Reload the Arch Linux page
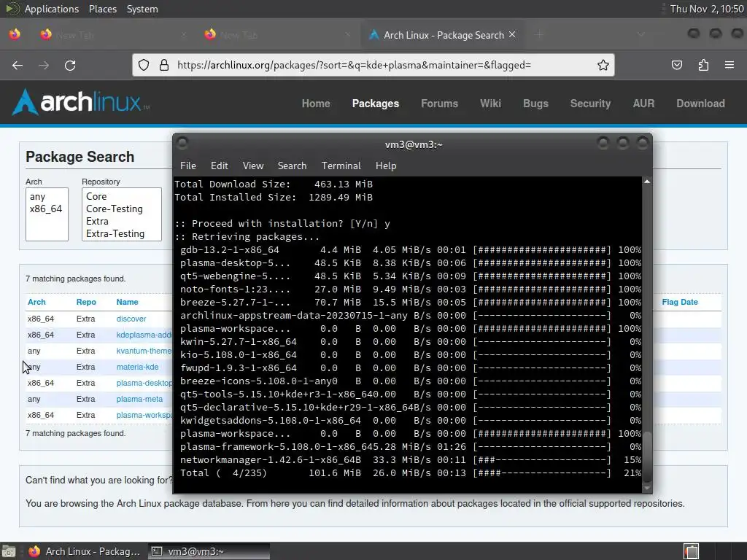Screen dimensions: 747x560 (70, 65)
